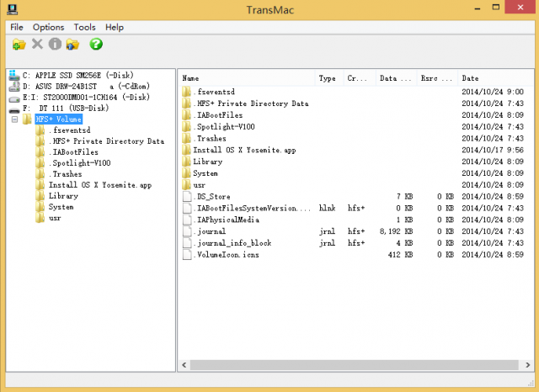Click hfs+ creator of .journal row
Screen dimensions: 539x392
coord(355,231)
